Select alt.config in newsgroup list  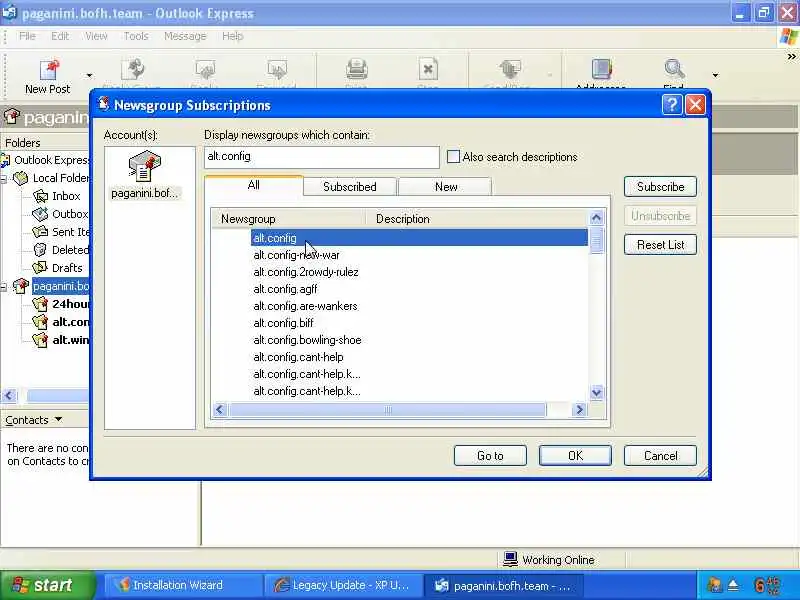[419, 238]
